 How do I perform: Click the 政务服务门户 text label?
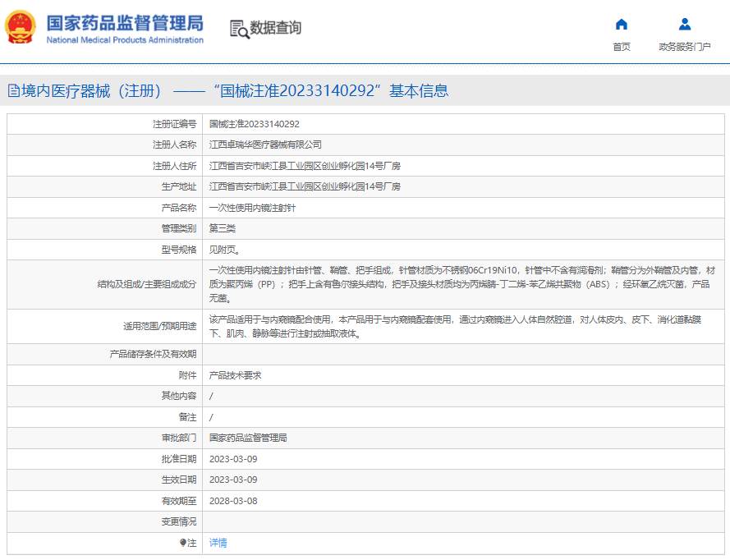tap(684, 47)
